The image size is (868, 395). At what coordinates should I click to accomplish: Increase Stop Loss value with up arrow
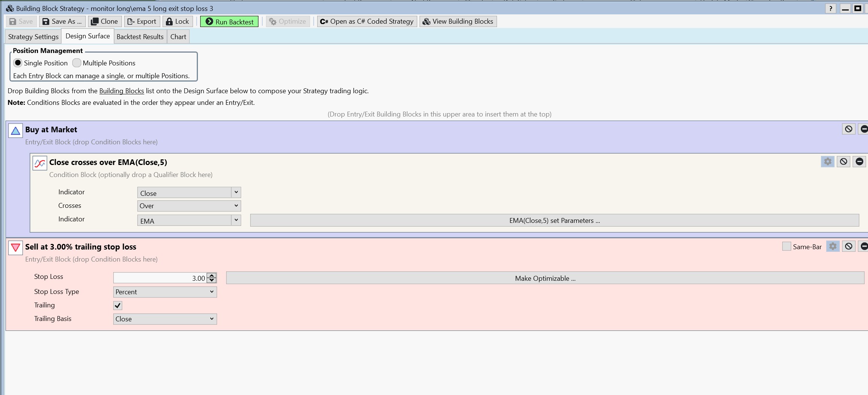coord(212,275)
